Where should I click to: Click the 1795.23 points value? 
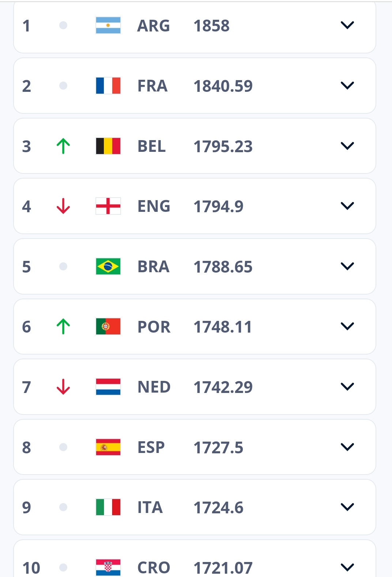coord(223,146)
